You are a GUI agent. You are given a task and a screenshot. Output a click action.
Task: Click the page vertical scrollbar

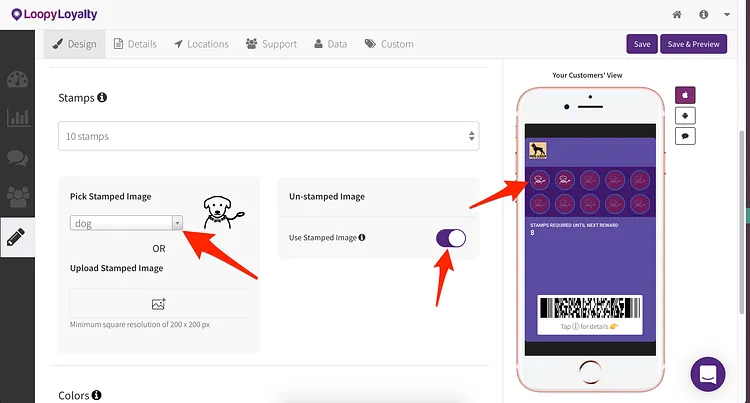743,222
